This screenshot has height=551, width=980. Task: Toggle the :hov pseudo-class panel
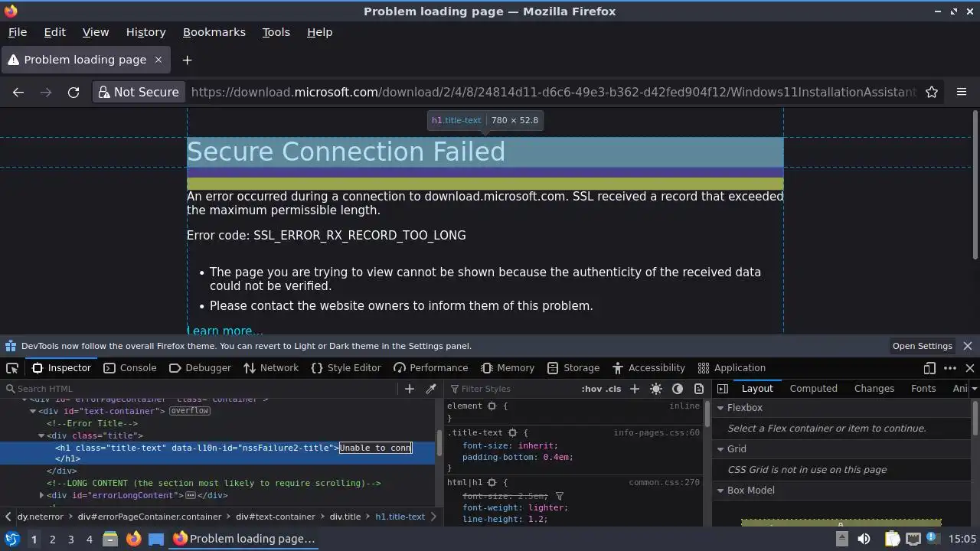coord(591,389)
